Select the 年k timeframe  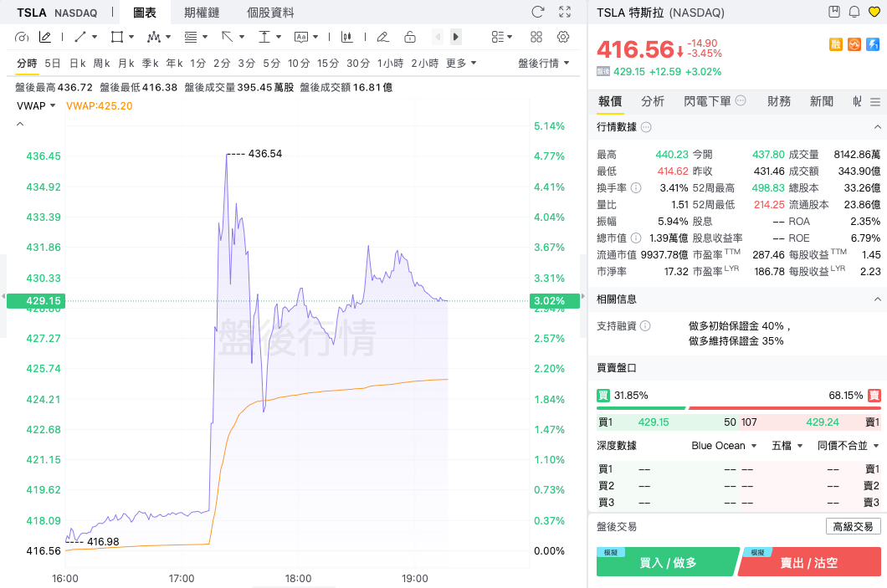tap(174, 64)
